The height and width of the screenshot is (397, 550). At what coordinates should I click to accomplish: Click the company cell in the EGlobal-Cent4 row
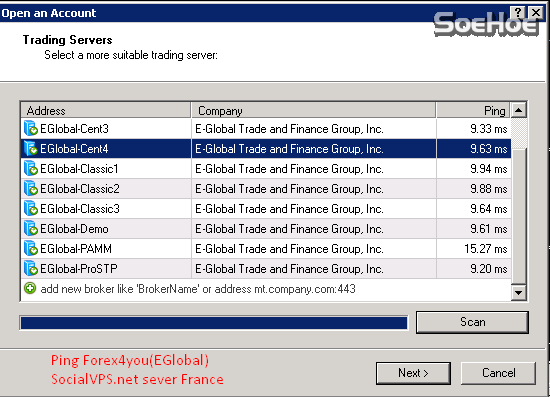pos(314,149)
